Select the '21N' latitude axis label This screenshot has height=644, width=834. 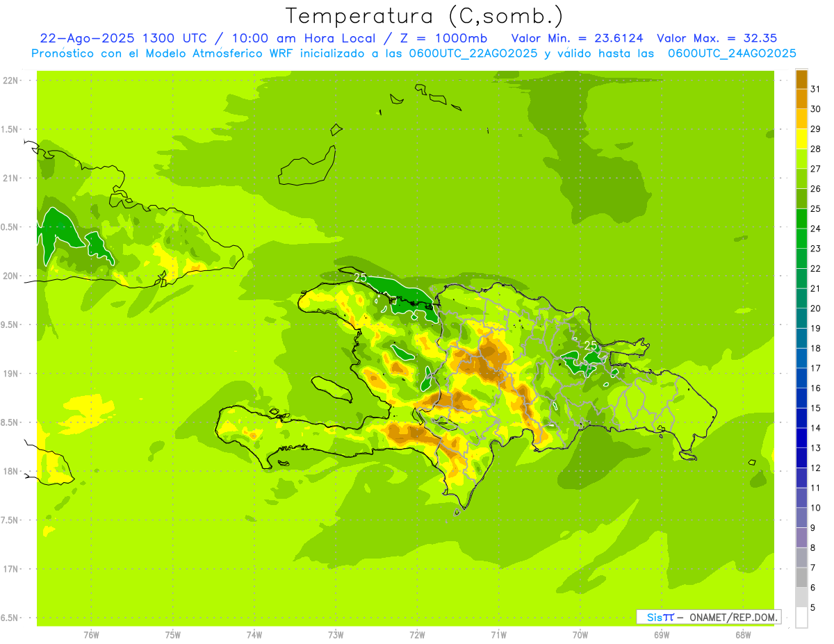tap(10, 178)
